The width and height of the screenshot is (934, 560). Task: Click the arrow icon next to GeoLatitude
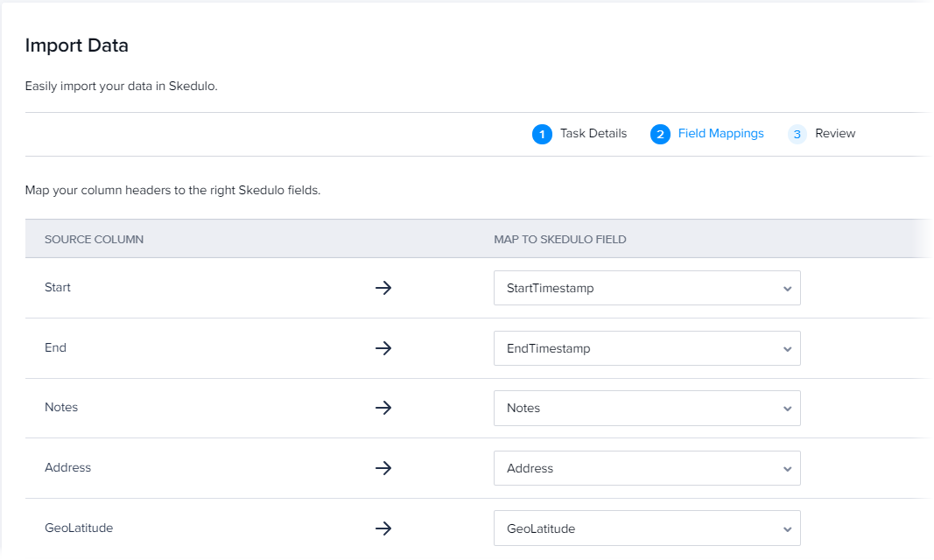point(383,528)
